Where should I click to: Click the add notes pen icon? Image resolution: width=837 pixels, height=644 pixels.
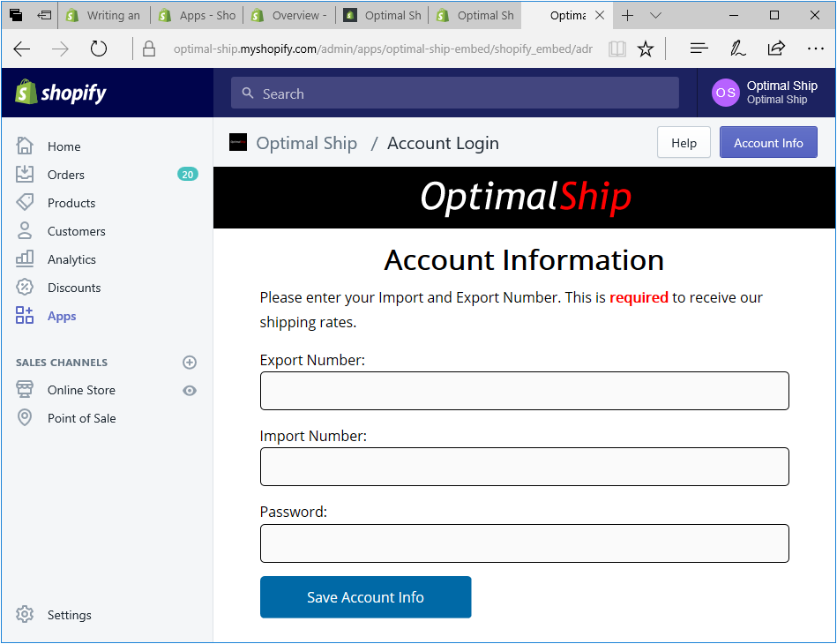[737, 49]
